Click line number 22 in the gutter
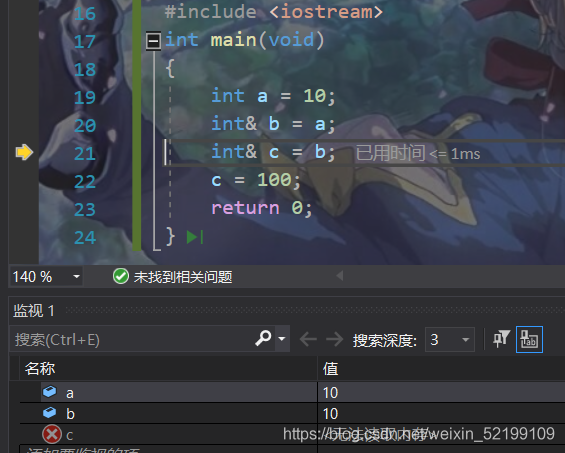 click(85, 181)
